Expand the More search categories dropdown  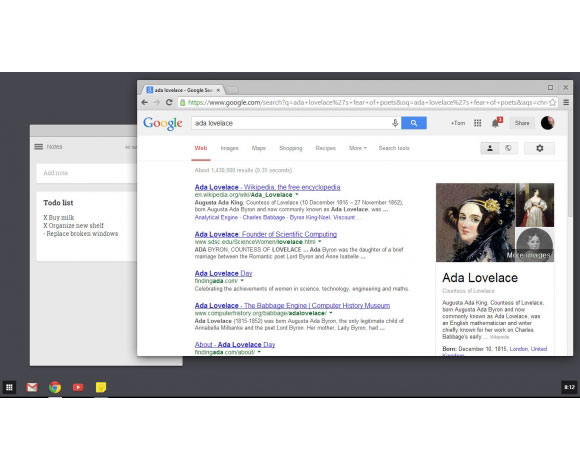358,148
